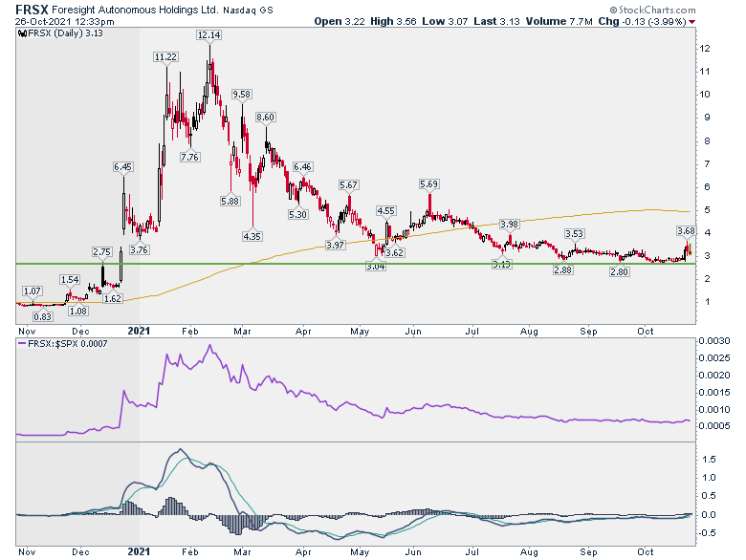Click the 0.0020 ratio axis value
The width and height of the screenshot is (746, 560).
(713, 375)
